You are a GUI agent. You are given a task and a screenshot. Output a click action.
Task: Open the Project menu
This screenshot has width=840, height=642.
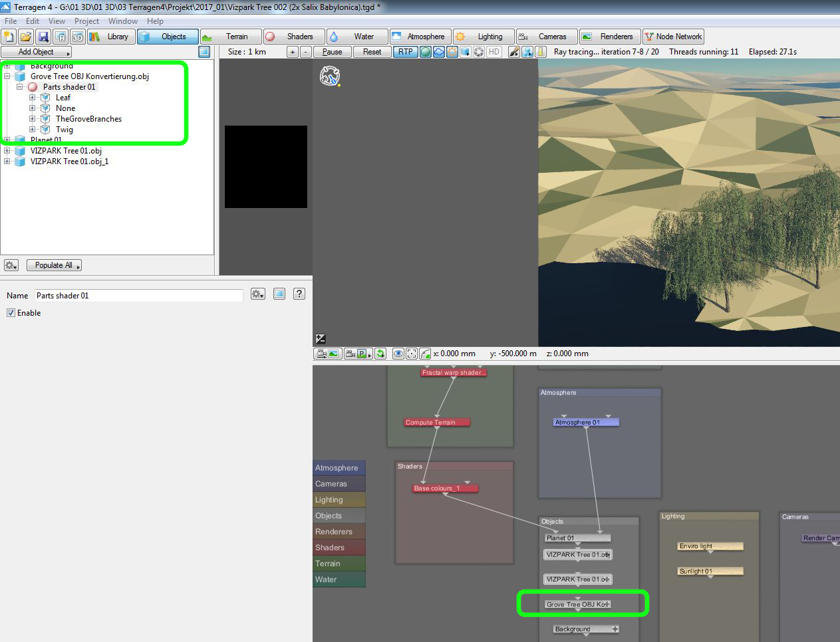pyautogui.click(x=86, y=21)
